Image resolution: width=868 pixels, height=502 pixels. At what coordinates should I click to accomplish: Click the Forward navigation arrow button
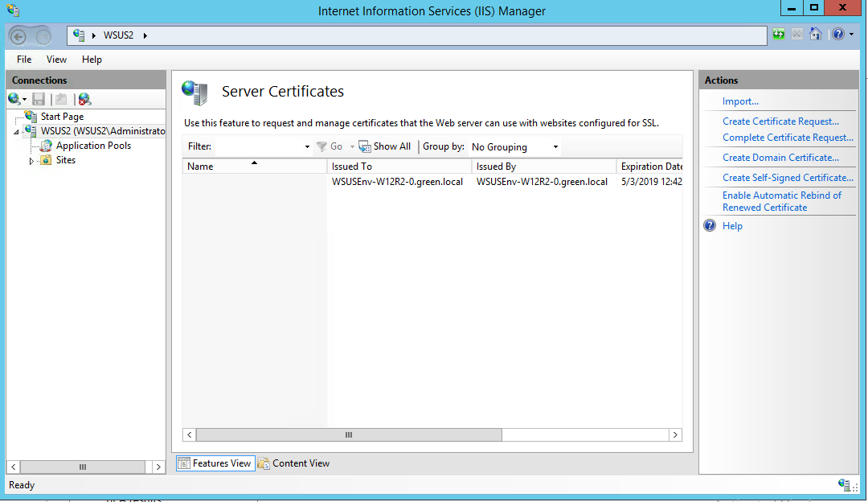point(43,36)
